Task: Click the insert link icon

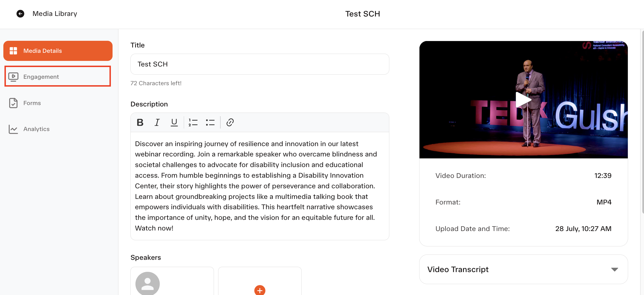Action: (230, 122)
